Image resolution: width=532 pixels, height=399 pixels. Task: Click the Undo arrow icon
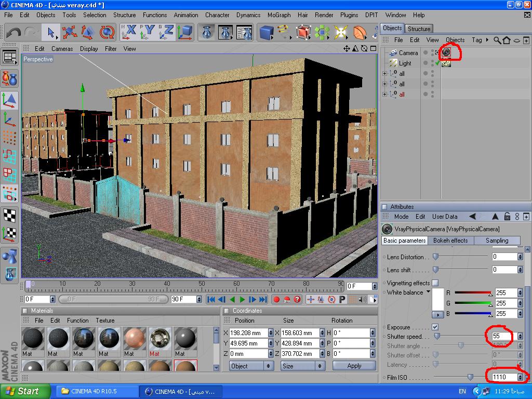click(14, 33)
